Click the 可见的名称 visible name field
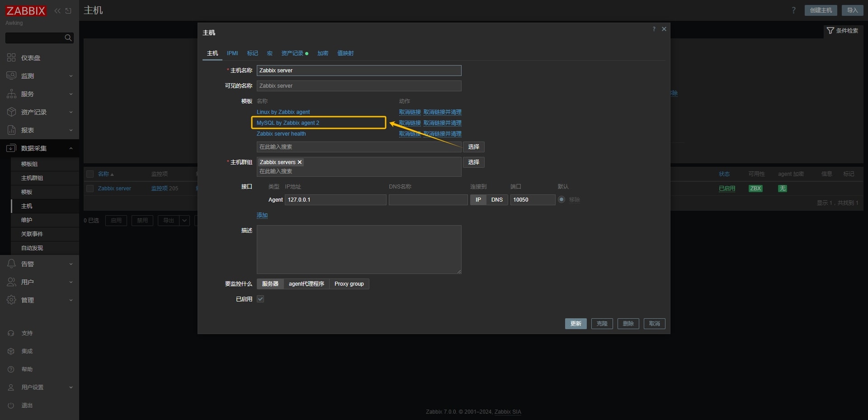Image resolution: width=868 pixels, height=420 pixels. [359, 86]
